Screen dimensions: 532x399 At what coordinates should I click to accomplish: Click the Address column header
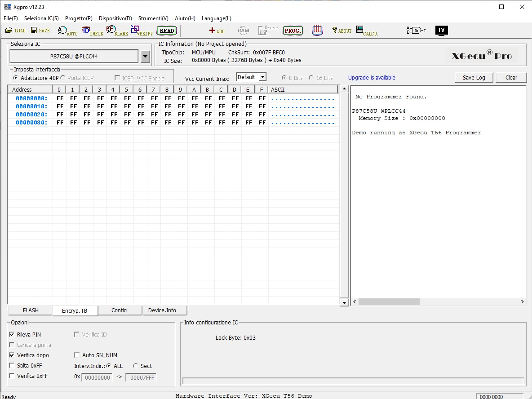pyautogui.click(x=30, y=89)
